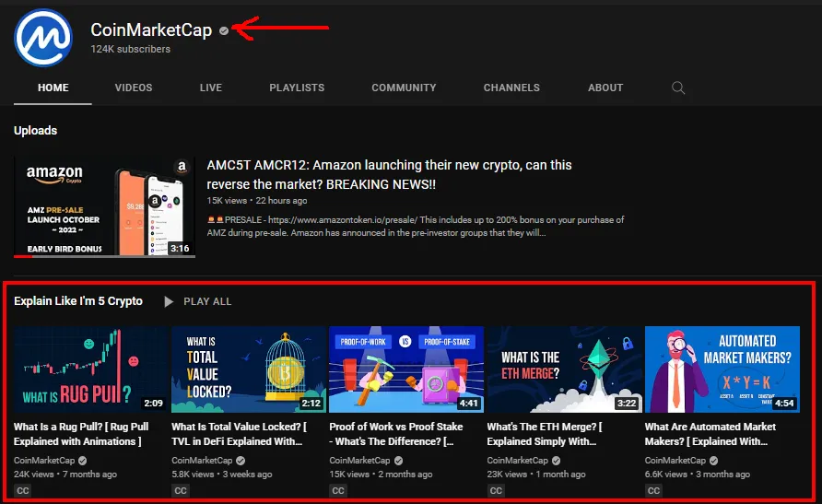
Task: Click CoinMarketCap name under Total Value Locked video
Action: pyautogui.click(x=202, y=461)
